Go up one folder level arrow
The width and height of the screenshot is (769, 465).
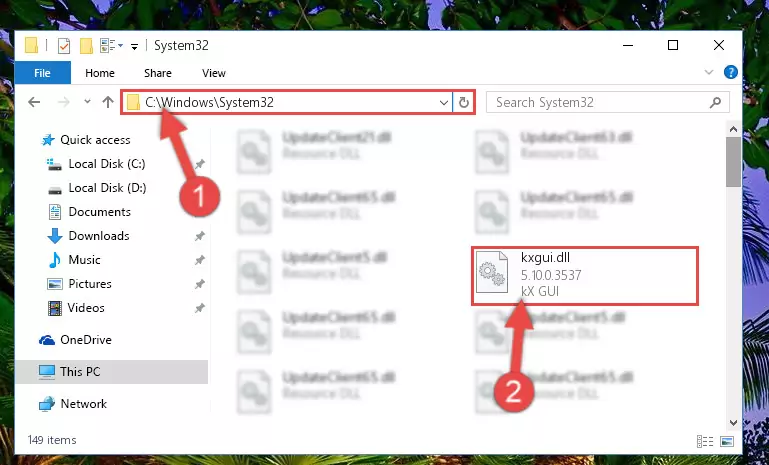[x=108, y=102]
